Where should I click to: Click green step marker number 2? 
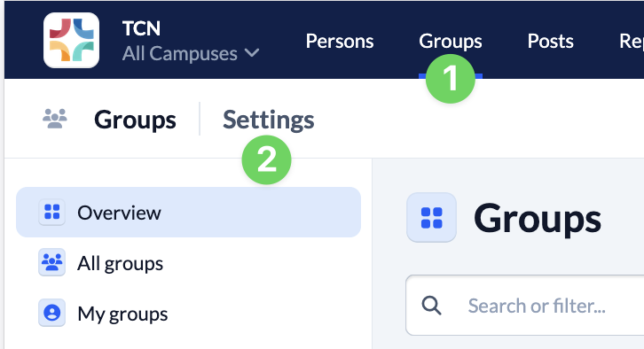[266, 159]
